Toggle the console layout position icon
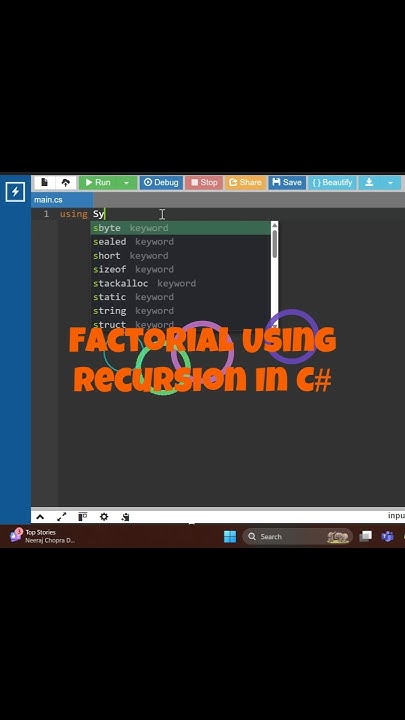405x720 pixels. (83, 517)
